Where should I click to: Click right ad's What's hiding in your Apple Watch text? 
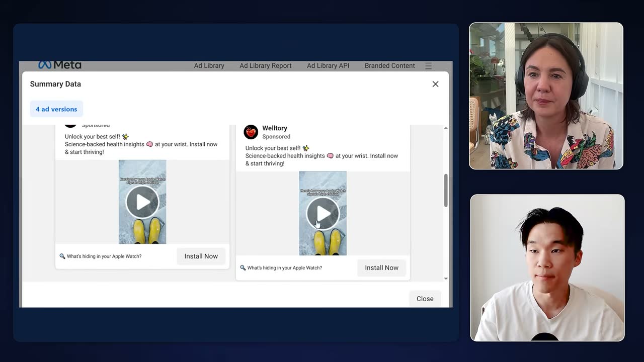(285, 268)
